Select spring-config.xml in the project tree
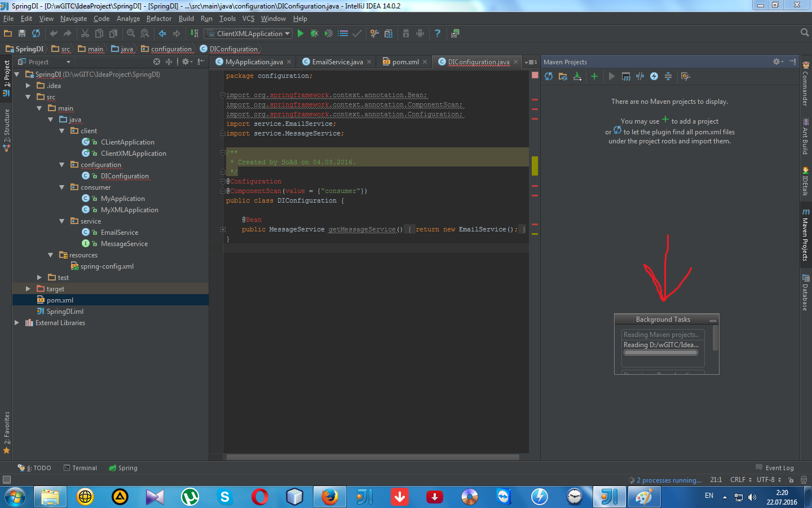 click(107, 266)
